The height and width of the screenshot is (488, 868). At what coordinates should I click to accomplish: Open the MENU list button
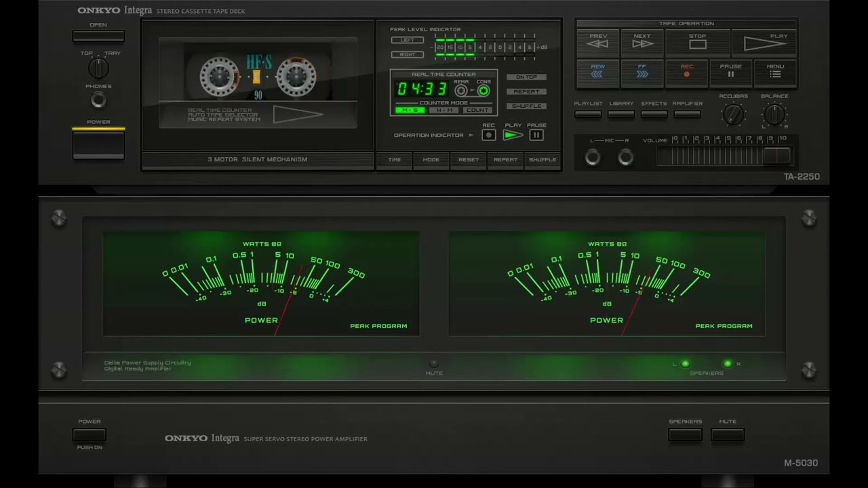(775, 73)
